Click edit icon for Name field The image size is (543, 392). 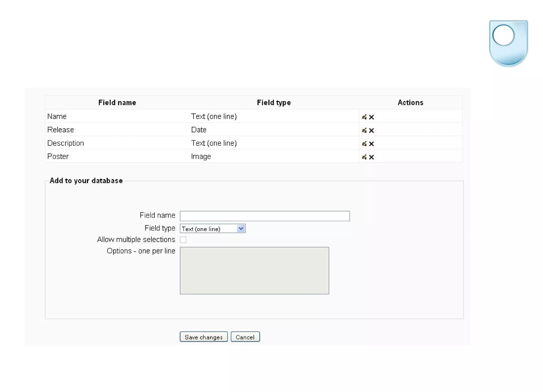[x=364, y=117]
